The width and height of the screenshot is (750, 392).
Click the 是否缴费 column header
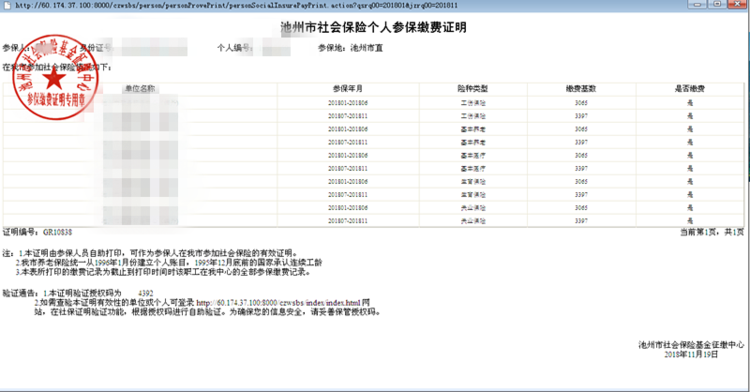(x=690, y=88)
